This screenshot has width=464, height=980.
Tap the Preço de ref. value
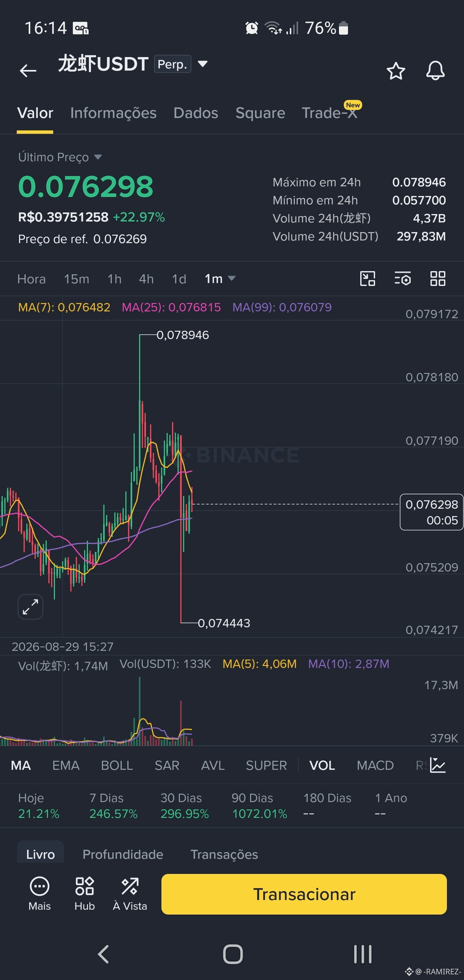[120, 239]
